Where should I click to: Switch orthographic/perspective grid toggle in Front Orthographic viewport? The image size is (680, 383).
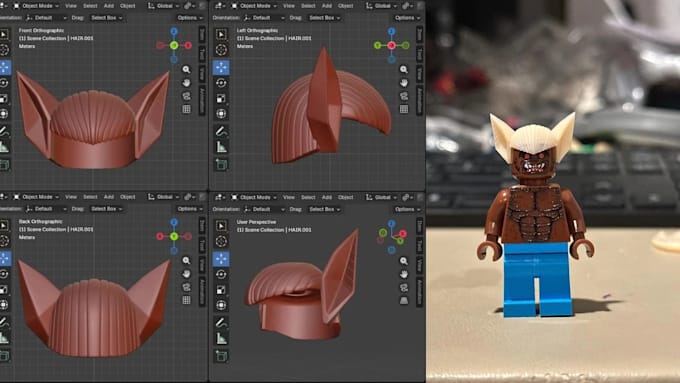[x=186, y=109]
